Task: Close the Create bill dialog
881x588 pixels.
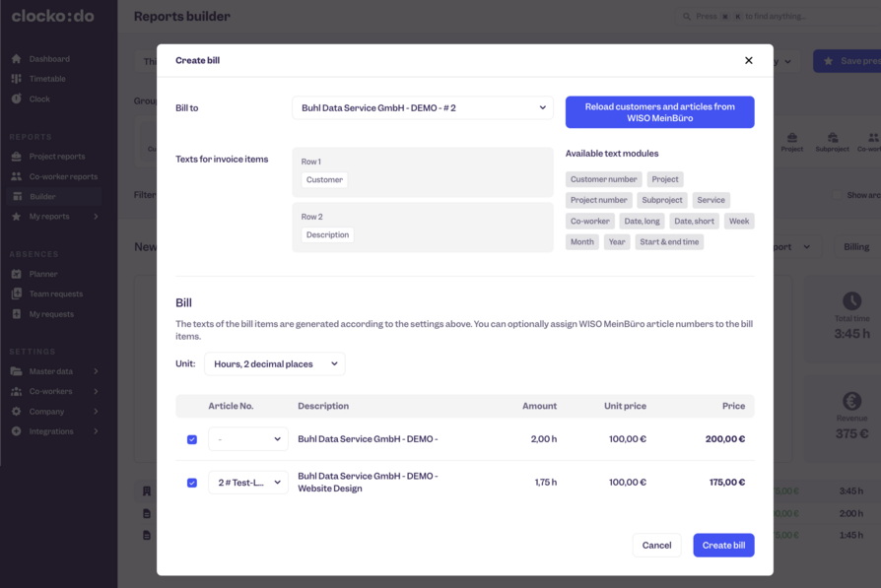Action: point(748,61)
